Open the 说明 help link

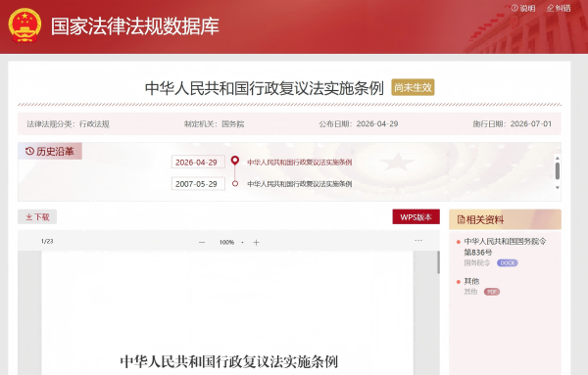pyautogui.click(x=523, y=8)
